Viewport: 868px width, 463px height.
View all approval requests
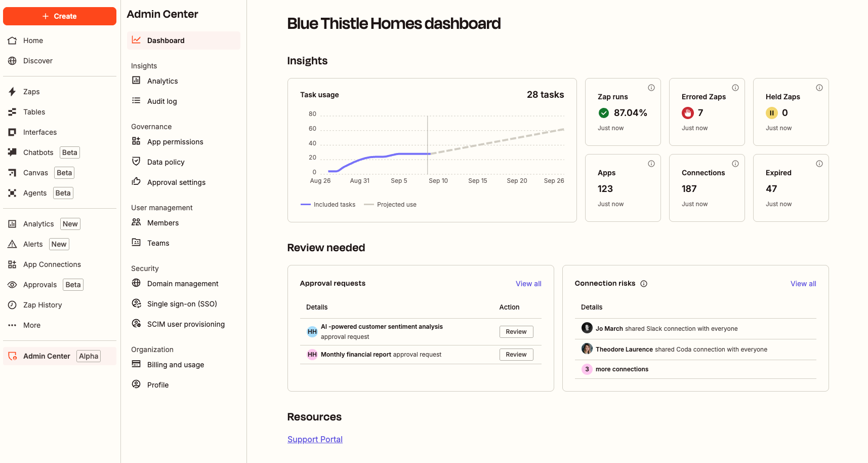[x=528, y=284]
